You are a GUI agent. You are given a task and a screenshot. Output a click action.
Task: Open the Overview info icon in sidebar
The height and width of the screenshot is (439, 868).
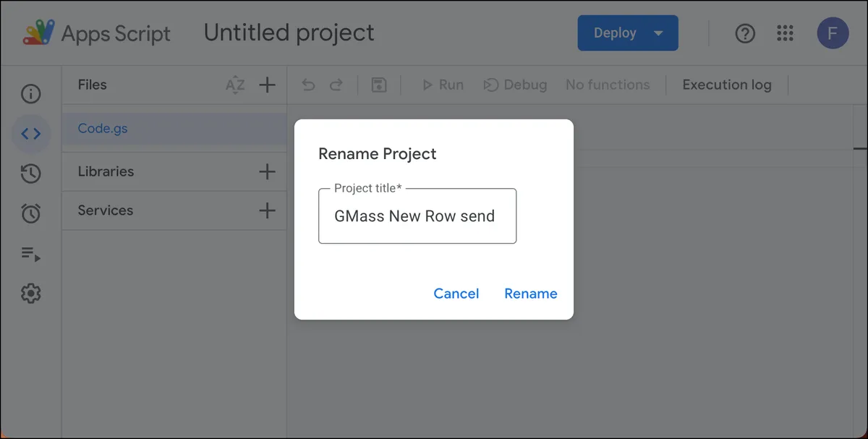point(31,94)
